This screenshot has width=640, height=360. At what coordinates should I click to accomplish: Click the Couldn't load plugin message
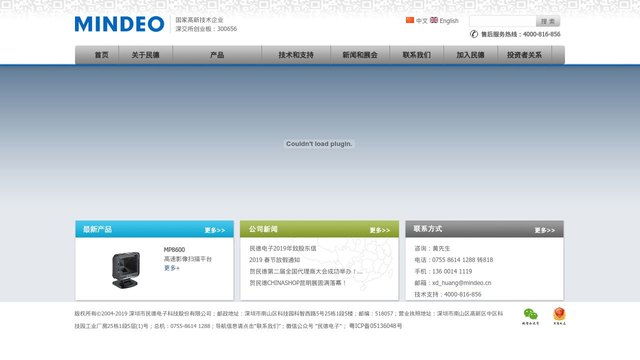[x=319, y=144]
